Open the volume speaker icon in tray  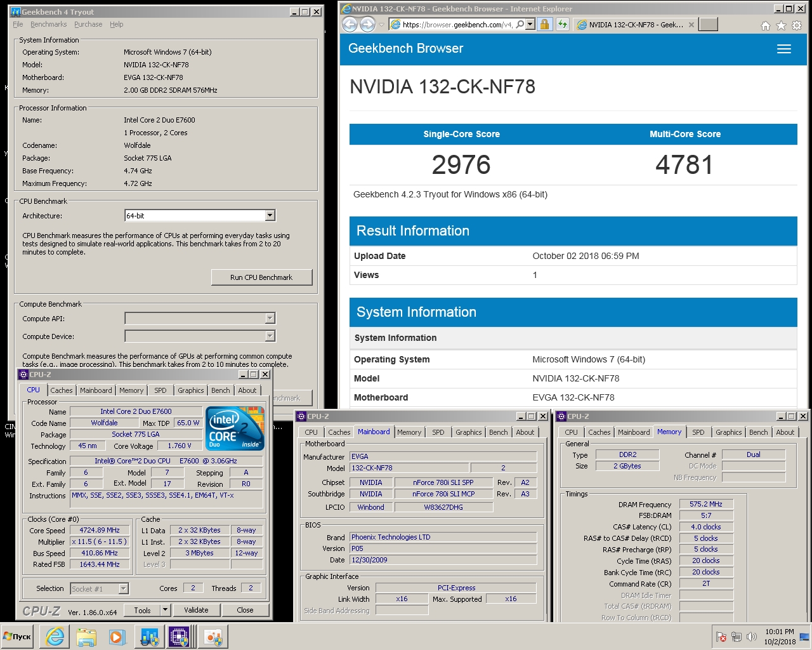(752, 637)
